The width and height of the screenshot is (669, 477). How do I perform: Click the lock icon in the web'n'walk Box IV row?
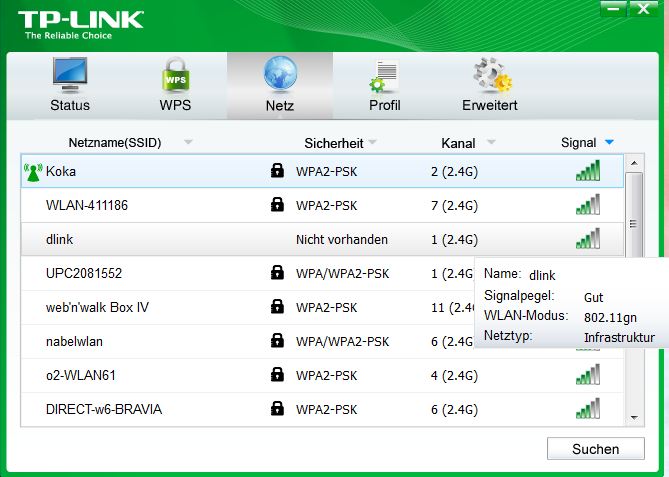(x=277, y=306)
